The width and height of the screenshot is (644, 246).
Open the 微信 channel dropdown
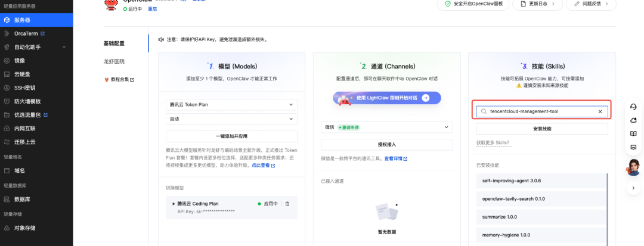pyautogui.click(x=386, y=127)
